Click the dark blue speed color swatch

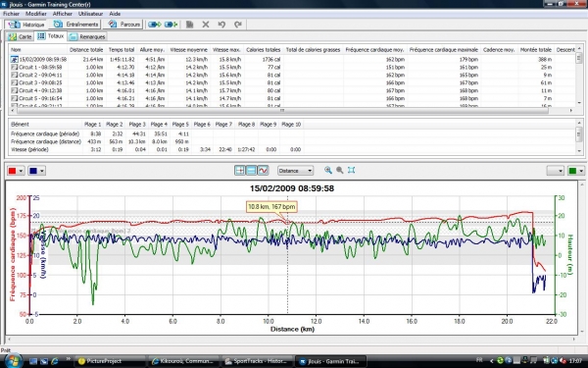(x=33, y=171)
